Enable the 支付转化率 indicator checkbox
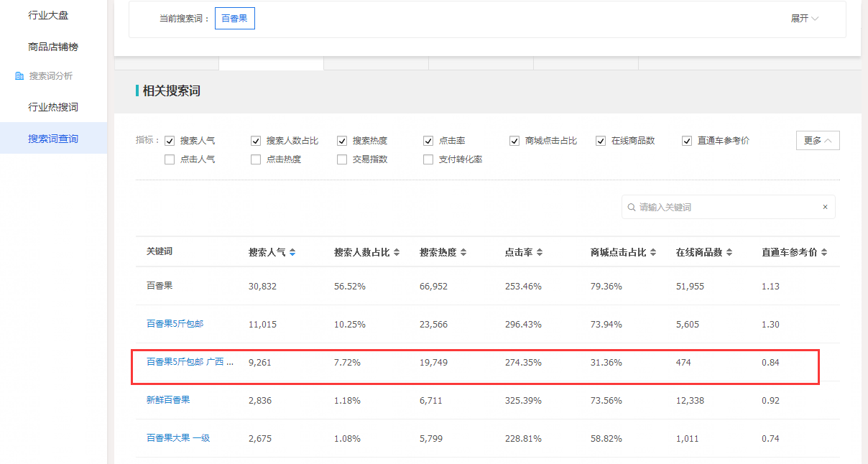Viewport: 868px width, 464px height. click(x=428, y=159)
